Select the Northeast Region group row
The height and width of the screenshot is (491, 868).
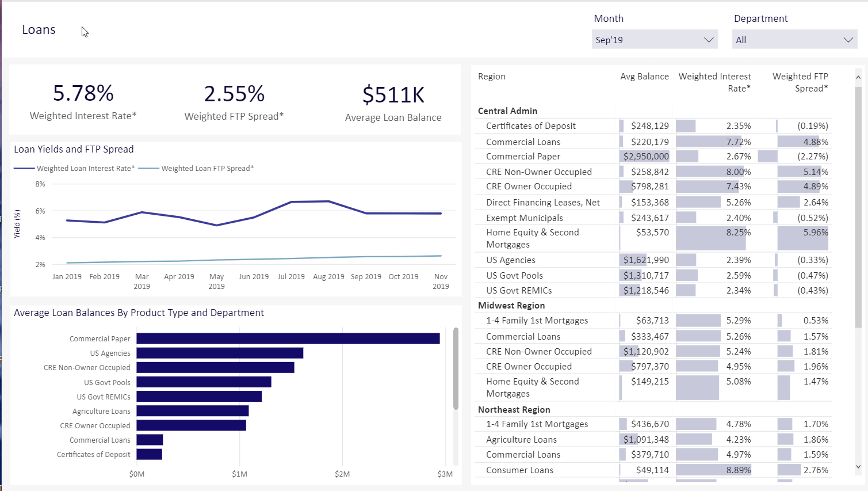514,410
